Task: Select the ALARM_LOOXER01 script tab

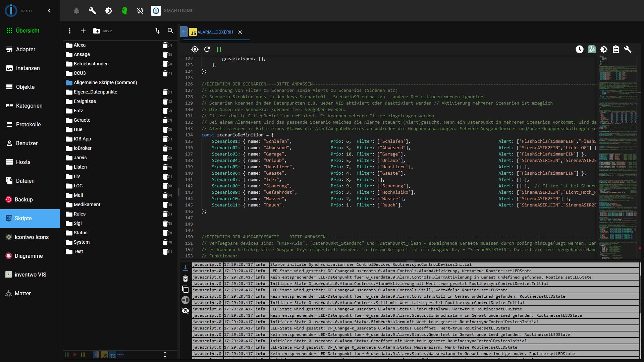Action: (x=215, y=32)
